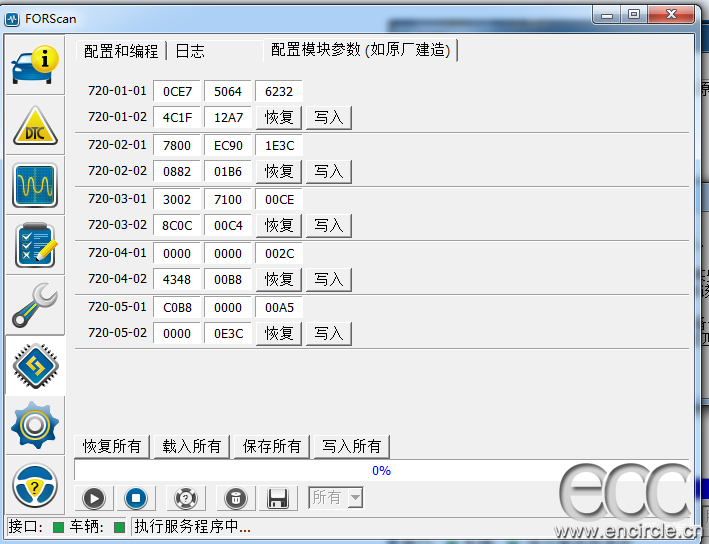Select the chip configuration and programming icon
The image size is (709, 544).
[x=35, y=366]
